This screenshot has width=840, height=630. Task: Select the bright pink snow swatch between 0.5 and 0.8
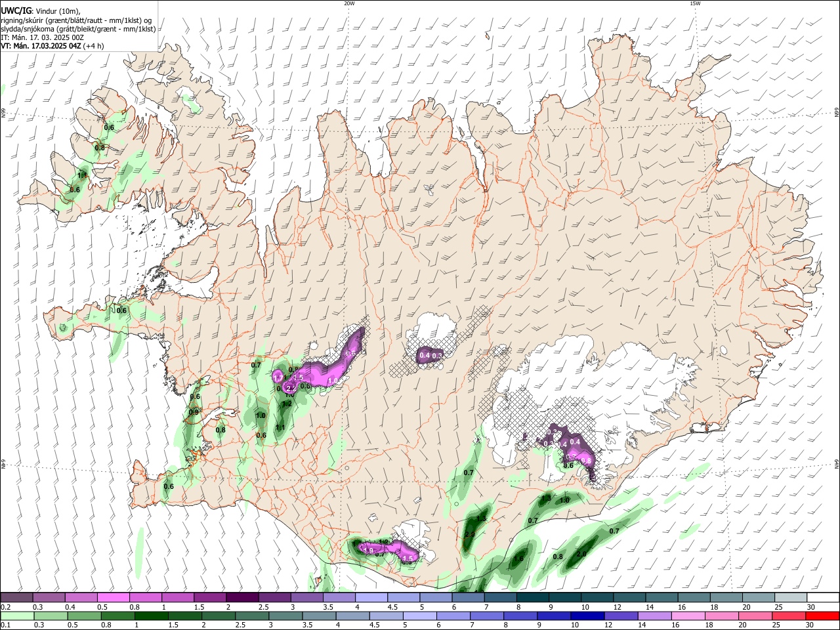tap(113, 597)
